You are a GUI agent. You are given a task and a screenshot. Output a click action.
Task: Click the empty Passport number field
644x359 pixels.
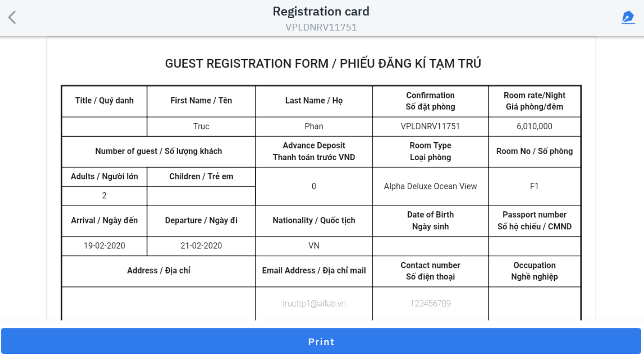point(535,246)
